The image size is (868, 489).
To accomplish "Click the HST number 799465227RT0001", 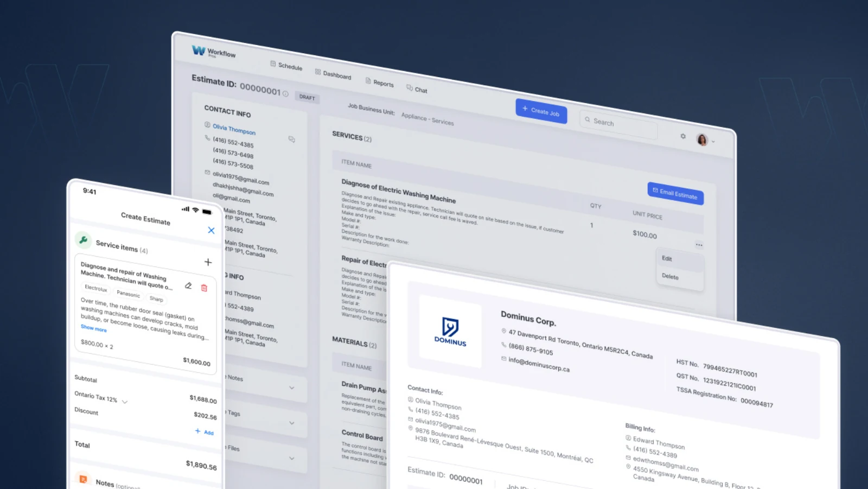I will tap(730, 370).
